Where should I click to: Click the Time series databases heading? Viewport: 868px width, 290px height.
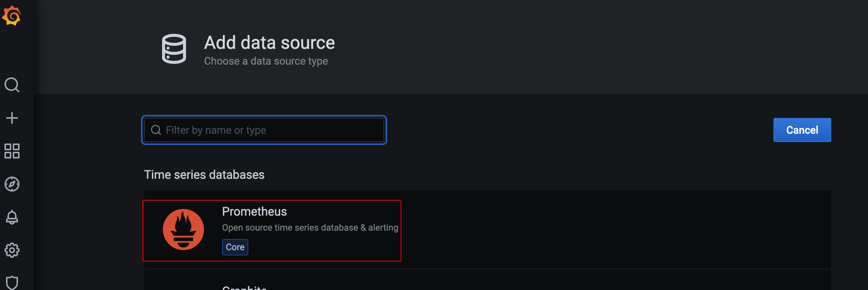(x=204, y=175)
